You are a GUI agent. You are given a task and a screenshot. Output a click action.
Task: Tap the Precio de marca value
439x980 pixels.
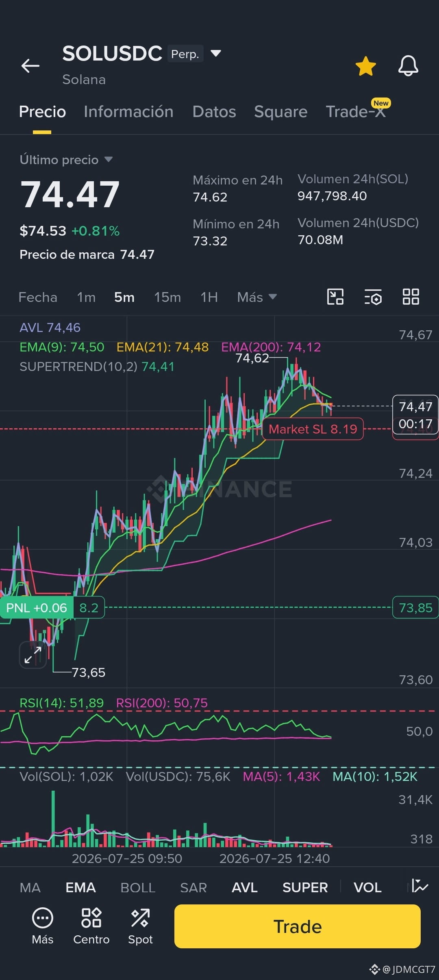137,254
